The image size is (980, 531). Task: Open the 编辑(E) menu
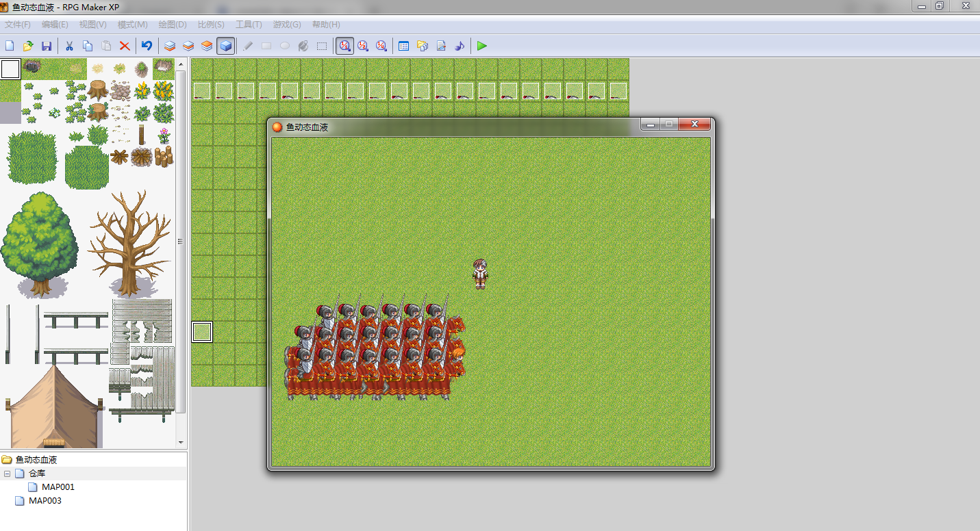pos(55,25)
